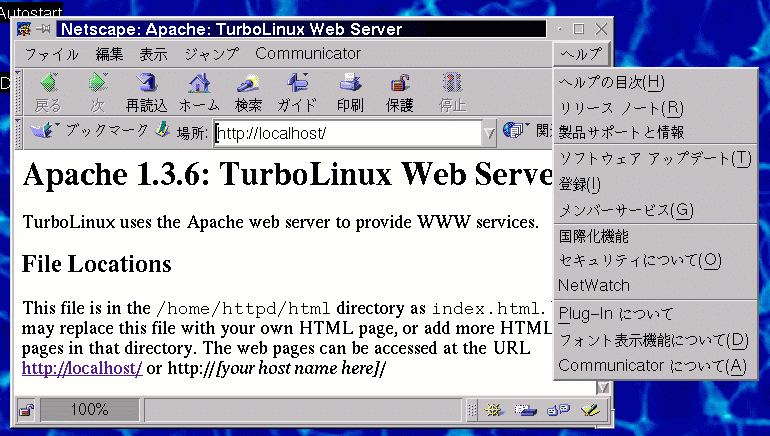Open the ファイル menu
The width and height of the screenshot is (770, 436).
point(52,54)
